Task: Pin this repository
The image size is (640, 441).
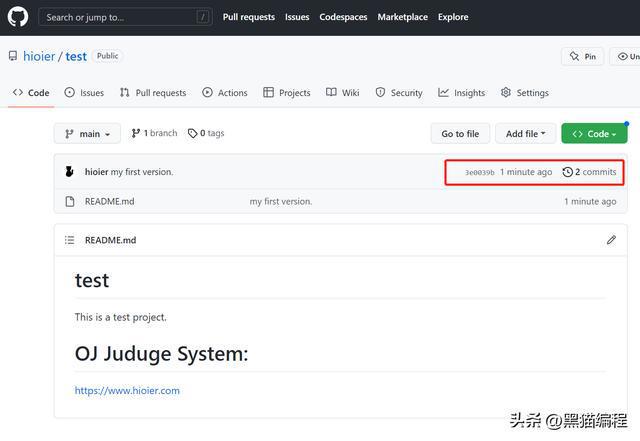Action: 582,57
